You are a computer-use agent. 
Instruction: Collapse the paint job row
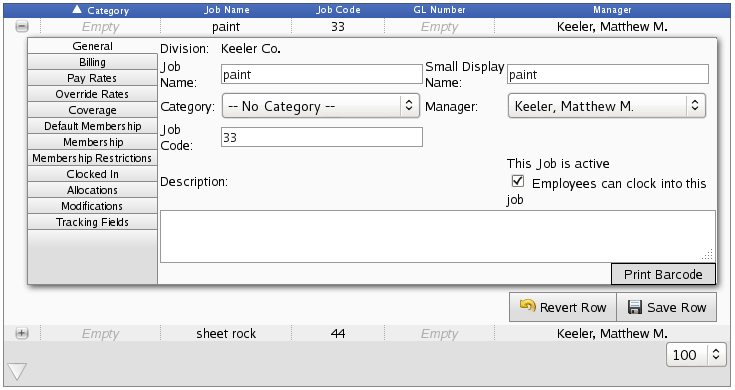coord(22,27)
